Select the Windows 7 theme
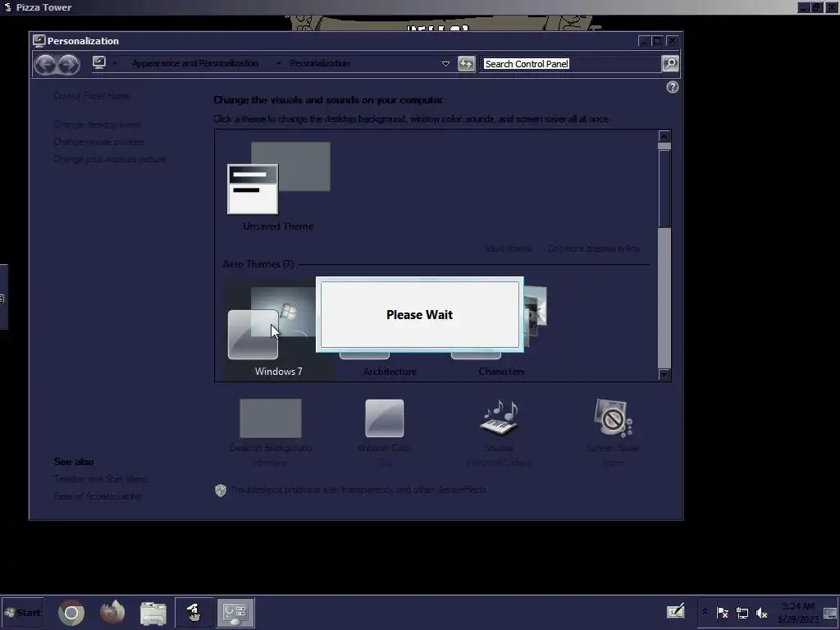This screenshot has width=840, height=630. tap(278, 330)
